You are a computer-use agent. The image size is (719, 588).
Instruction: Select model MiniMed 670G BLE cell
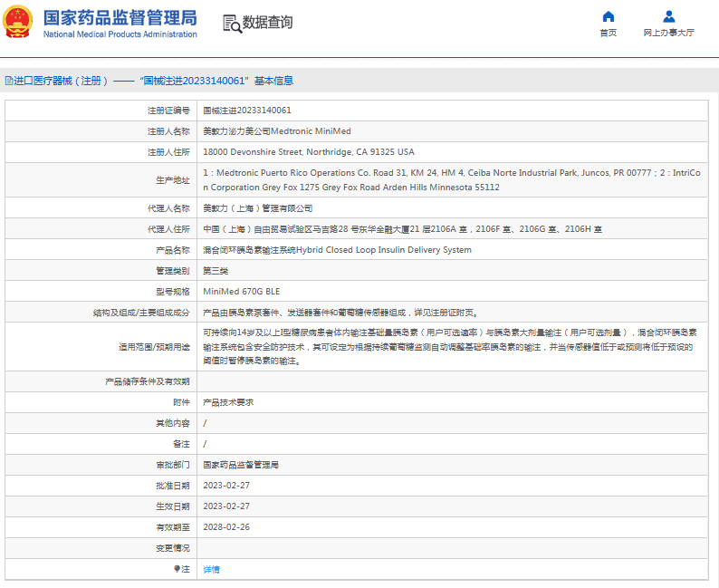coord(452,291)
